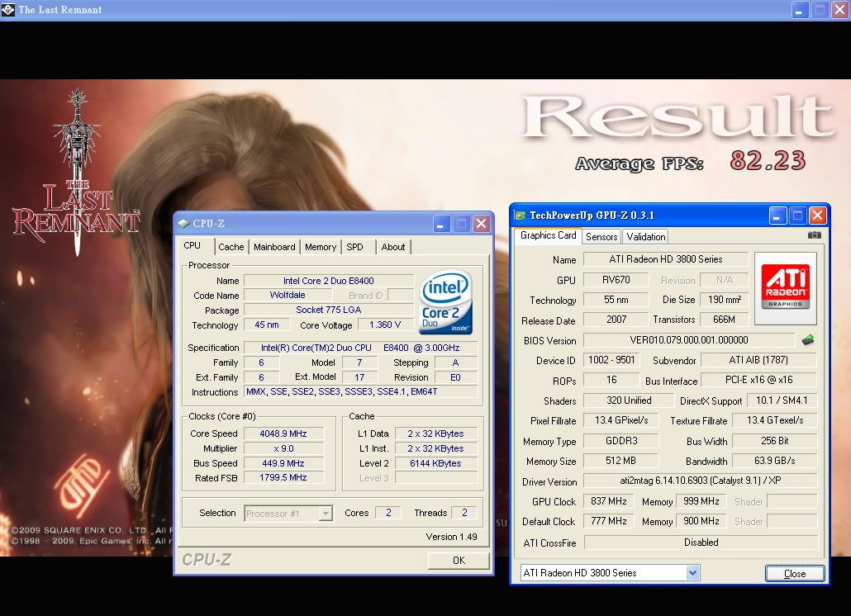
Task: Click The Last Remnant window icon
Action: pyautogui.click(x=9, y=10)
